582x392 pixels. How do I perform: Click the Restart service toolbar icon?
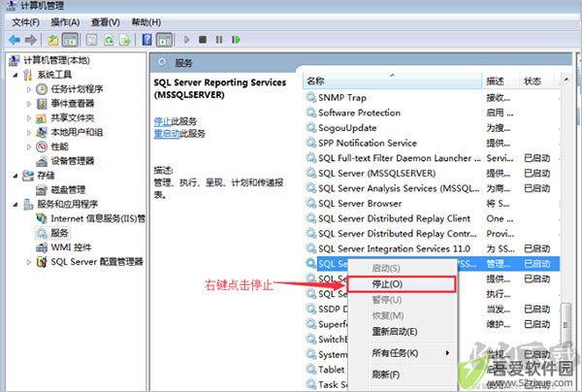pyautogui.click(x=236, y=40)
